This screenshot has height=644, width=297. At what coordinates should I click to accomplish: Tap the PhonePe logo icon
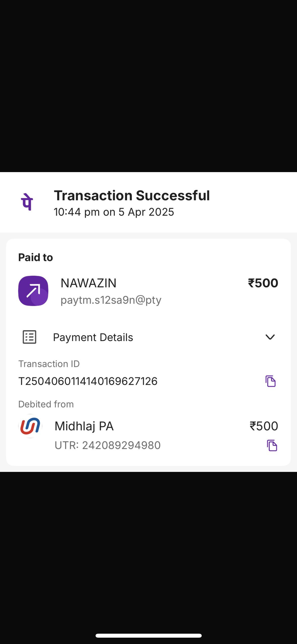coord(27,202)
